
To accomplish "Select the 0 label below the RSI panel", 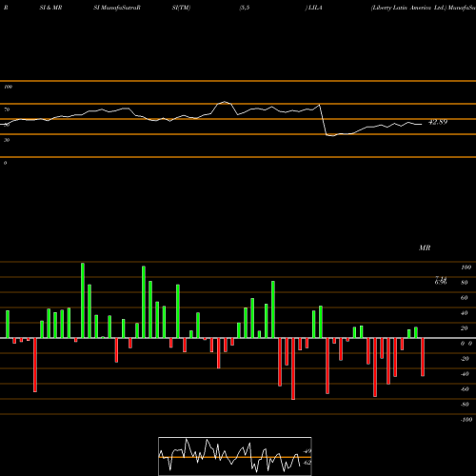I will (x=5, y=163).
